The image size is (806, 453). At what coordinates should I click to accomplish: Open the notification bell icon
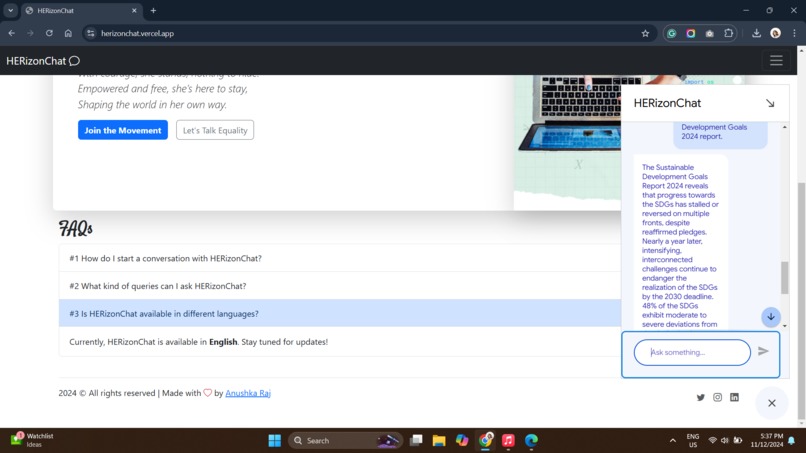pos(792,441)
